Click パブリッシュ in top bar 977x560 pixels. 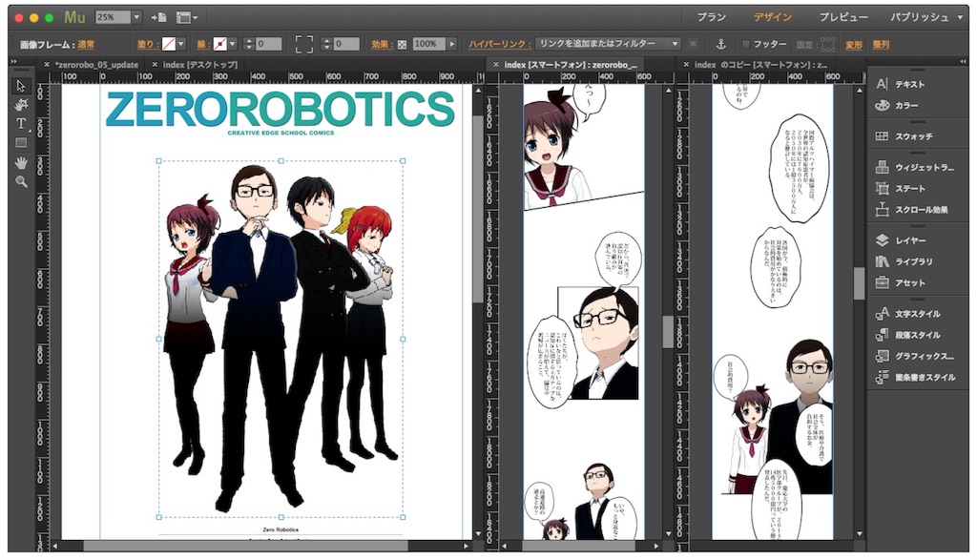tap(919, 17)
